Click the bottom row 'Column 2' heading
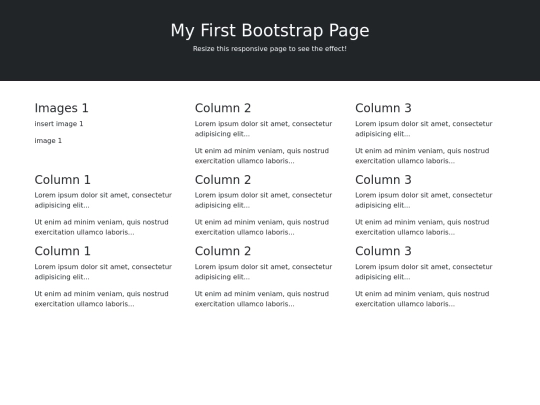 223,251
